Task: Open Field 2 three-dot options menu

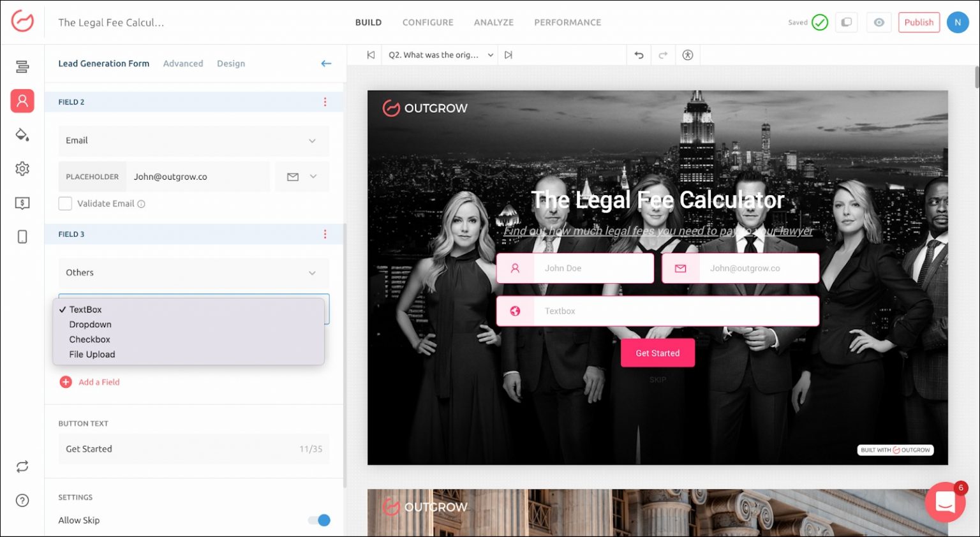Action: [325, 102]
